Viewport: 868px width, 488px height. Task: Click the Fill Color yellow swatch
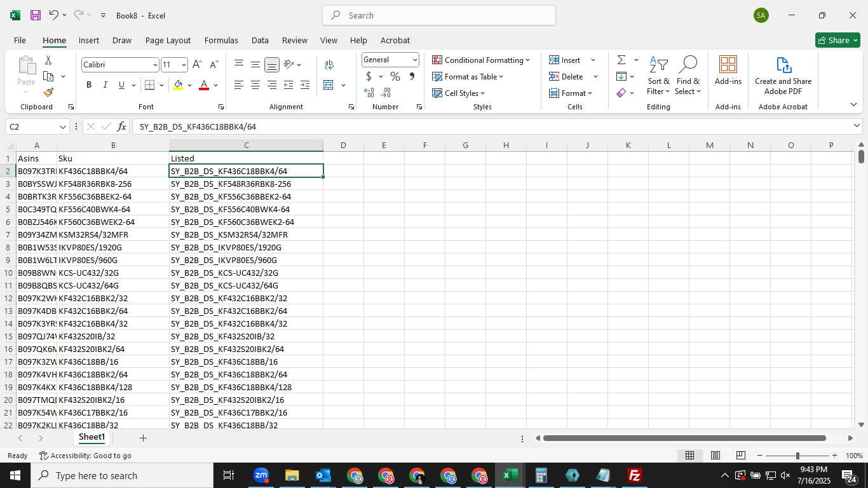(178, 85)
